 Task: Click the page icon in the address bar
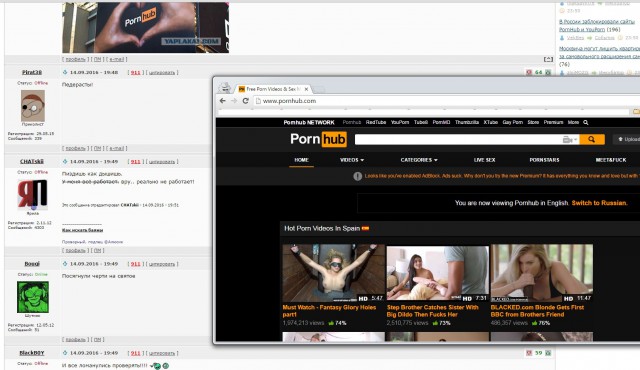click(258, 101)
